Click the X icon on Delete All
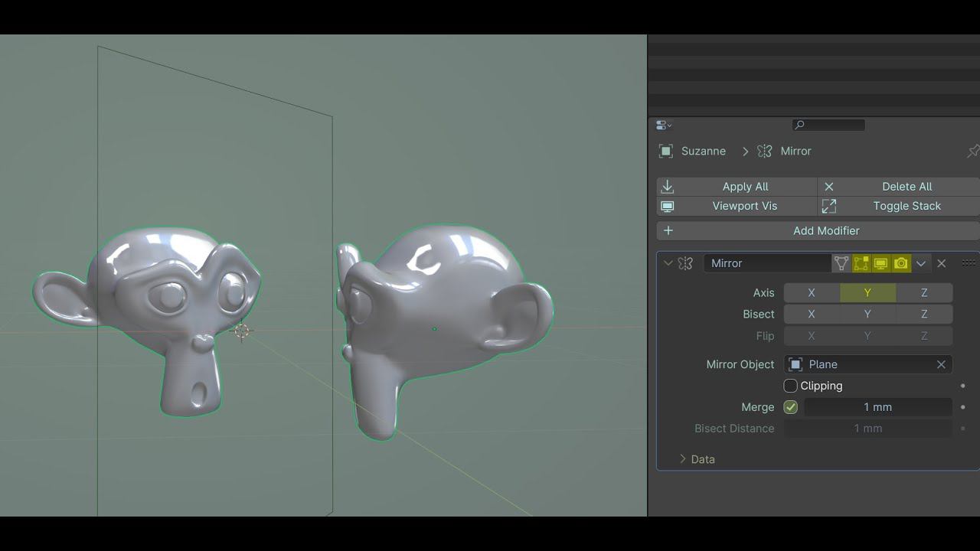 click(x=829, y=187)
